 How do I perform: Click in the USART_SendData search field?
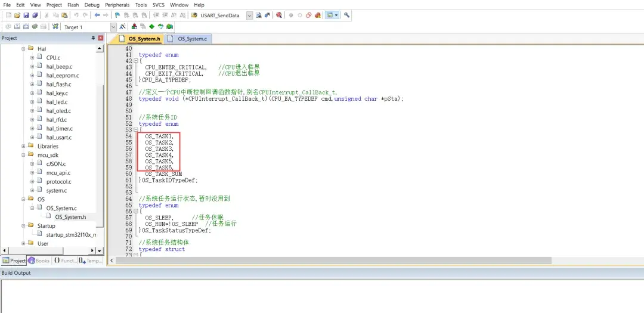[222, 15]
